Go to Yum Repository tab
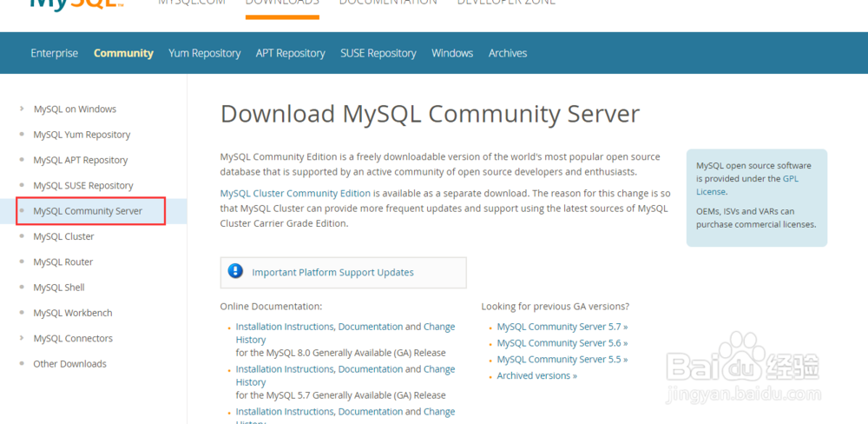The image size is (868, 424). tap(204, 53)
